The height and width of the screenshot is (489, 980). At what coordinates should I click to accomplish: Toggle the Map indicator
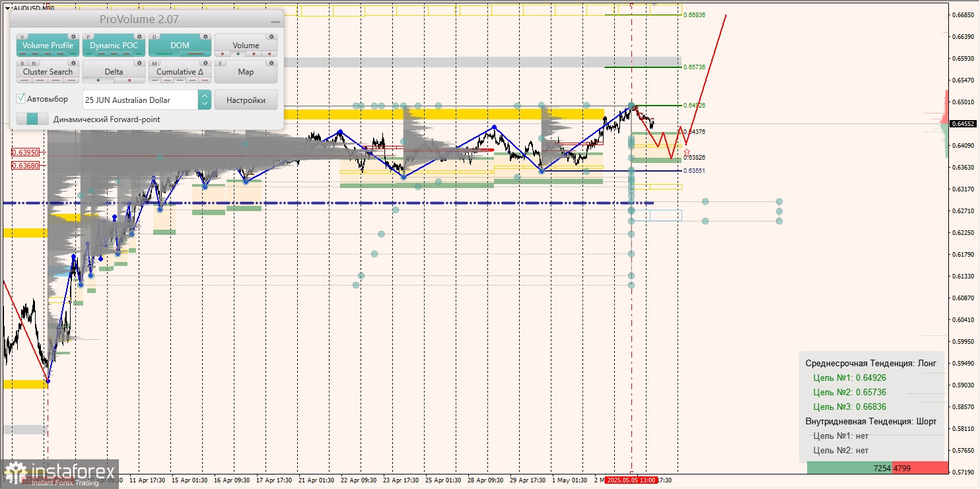(246, 71)
